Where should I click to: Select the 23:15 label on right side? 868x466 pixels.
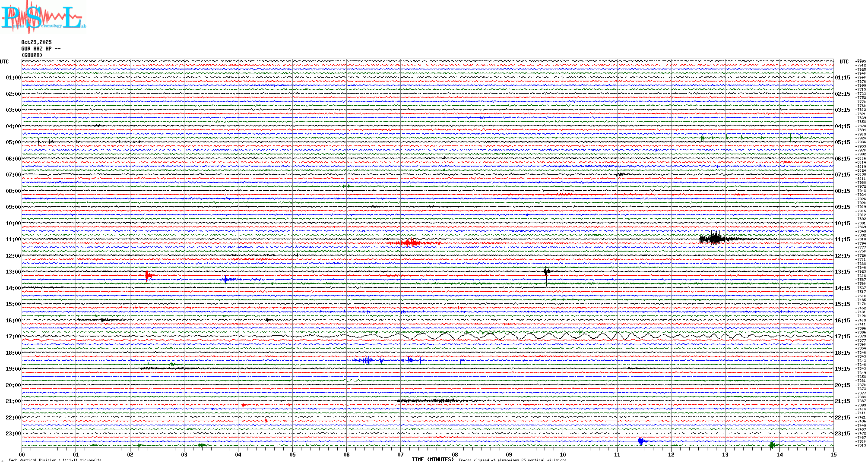pyautogui.click(x=842, y=434)
